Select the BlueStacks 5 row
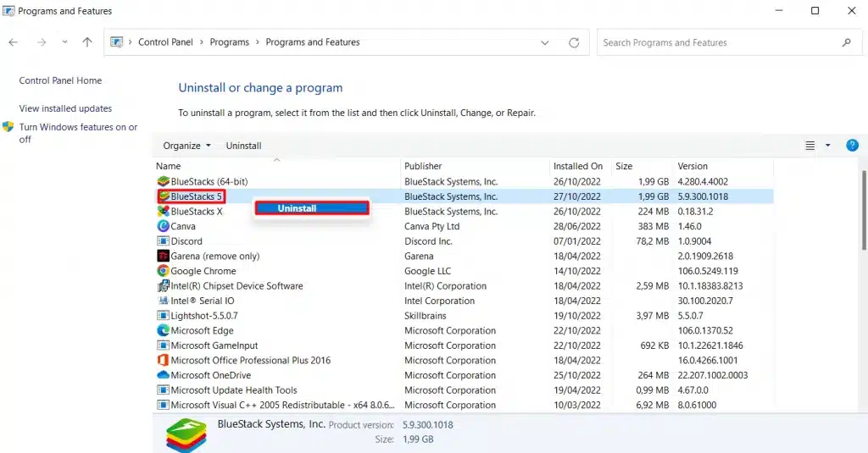This screenshot has height=453, width=868. point(464,196)
